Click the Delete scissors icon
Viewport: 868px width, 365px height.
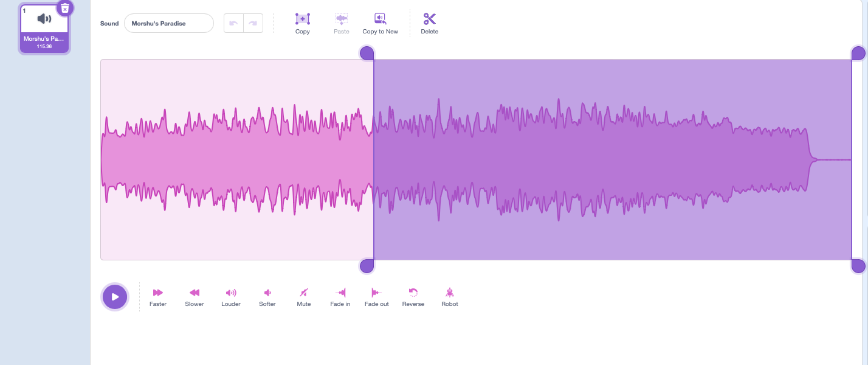(429, 19)
